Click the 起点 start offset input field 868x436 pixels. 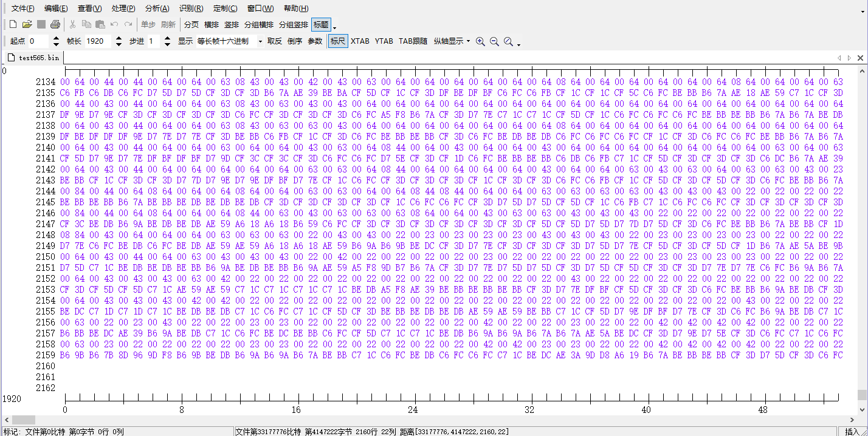[38, 41]
